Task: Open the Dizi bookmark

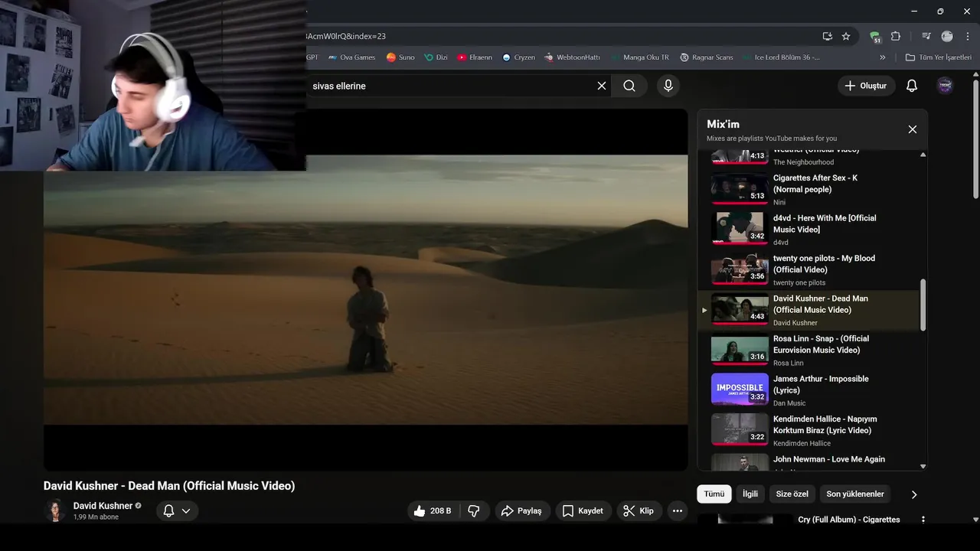Action: [x=435, y=57]
